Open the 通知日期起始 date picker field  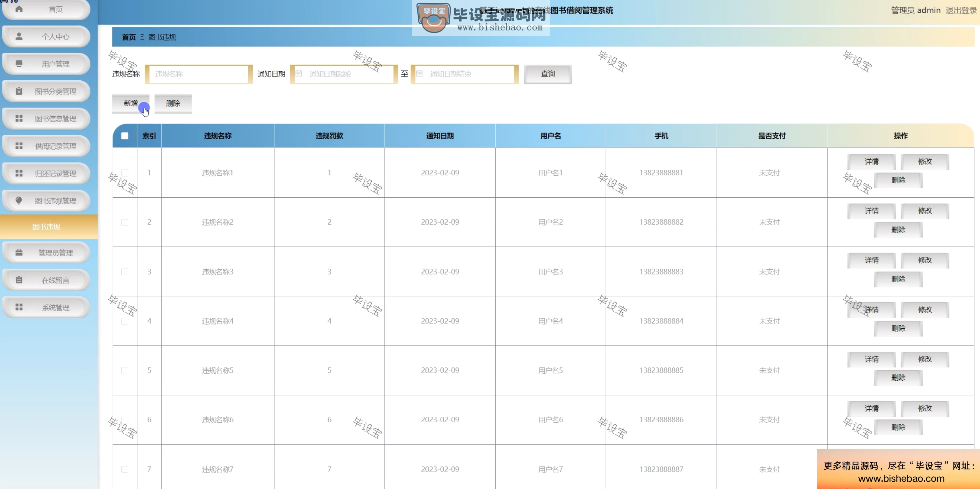tap(344, 74)
